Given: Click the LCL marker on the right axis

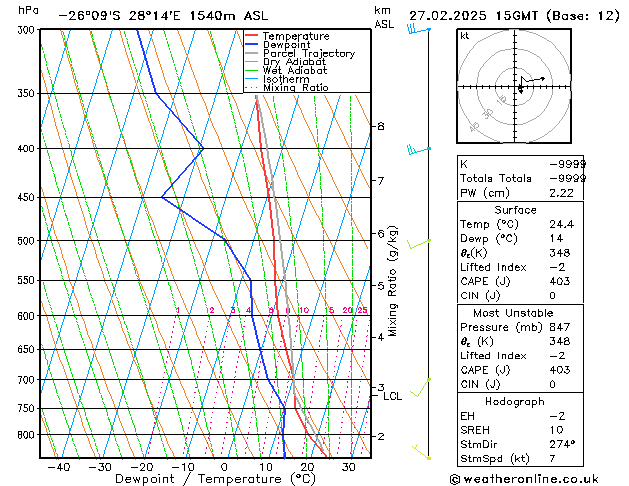Looking at the screenshot, I should [x=393, y=396].
